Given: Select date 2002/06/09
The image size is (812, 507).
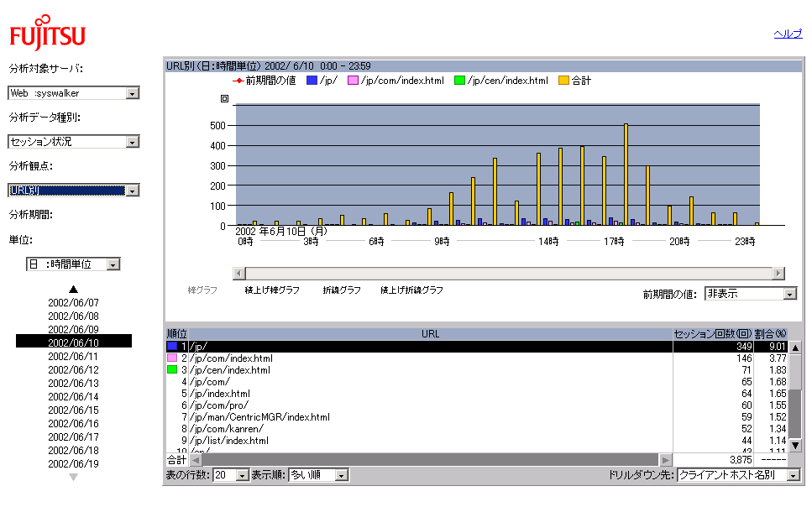Looking at the screenshot, I should click(x=74, y=329).
